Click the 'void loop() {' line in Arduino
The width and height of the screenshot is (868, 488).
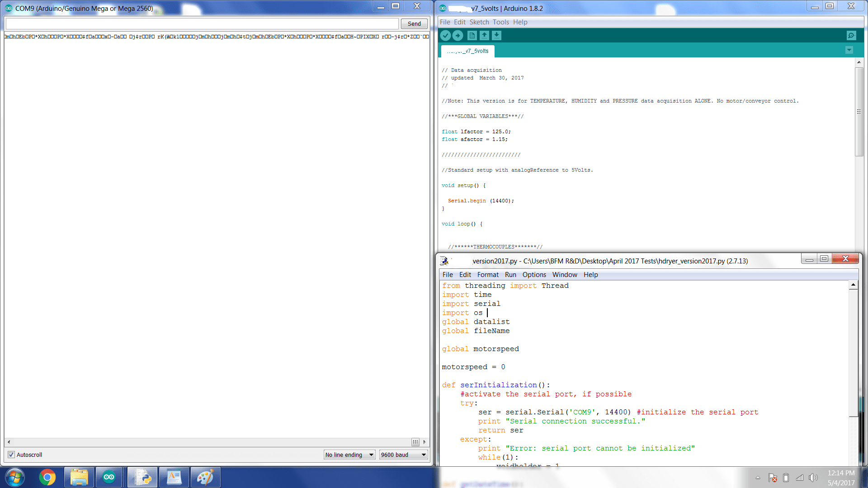(x=462, y=224)
